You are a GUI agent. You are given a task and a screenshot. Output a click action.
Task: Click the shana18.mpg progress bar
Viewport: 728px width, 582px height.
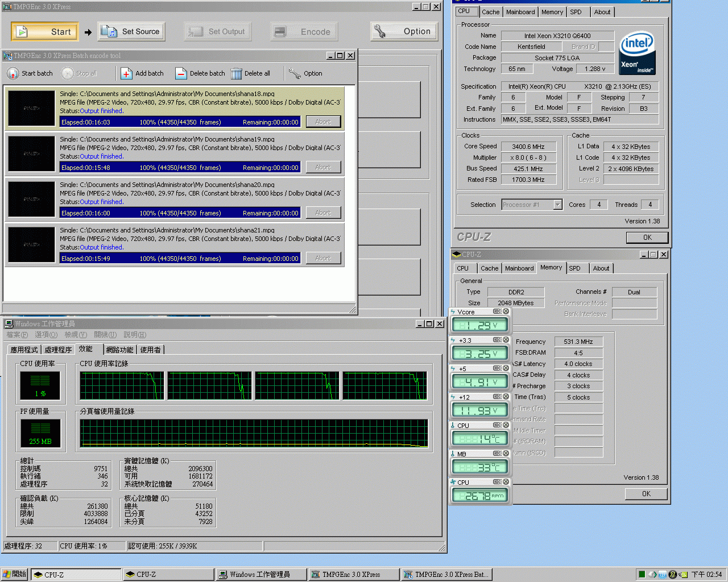pyautogui.click(x=180, y=122)
